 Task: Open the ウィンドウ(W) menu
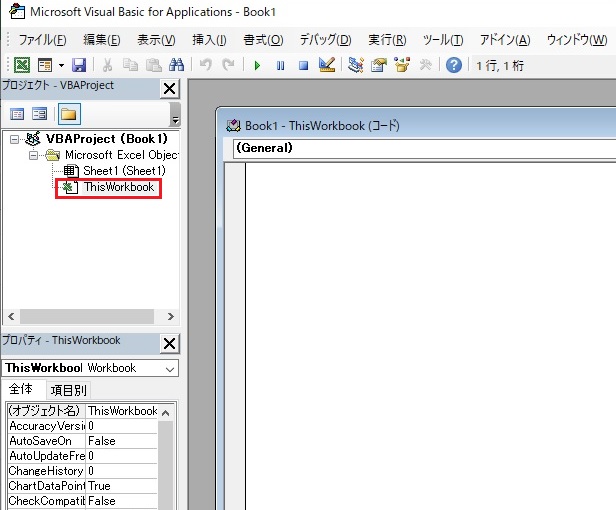pos(577,40)
